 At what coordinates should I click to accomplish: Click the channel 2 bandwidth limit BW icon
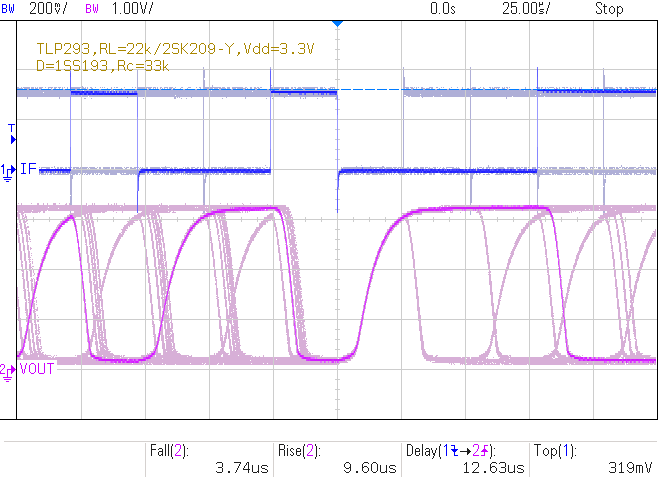pyautogui.click(x=92, y=9)
